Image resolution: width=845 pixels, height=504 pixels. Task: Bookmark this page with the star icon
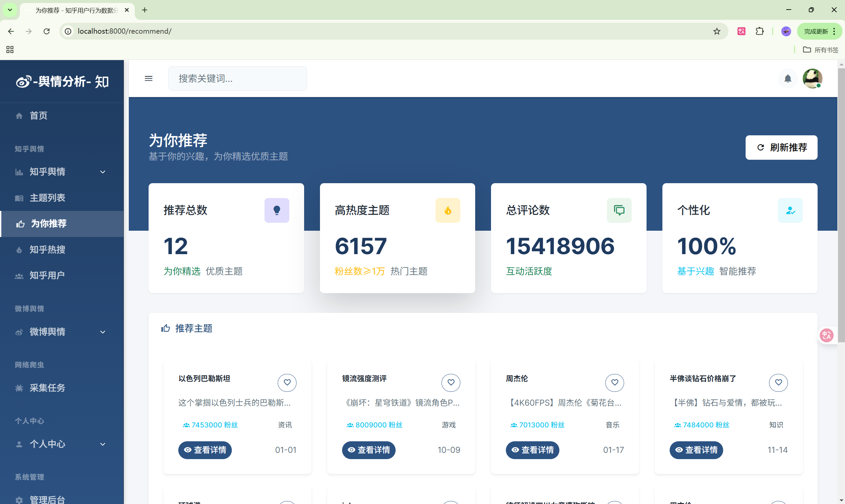(x=717, y=31)
